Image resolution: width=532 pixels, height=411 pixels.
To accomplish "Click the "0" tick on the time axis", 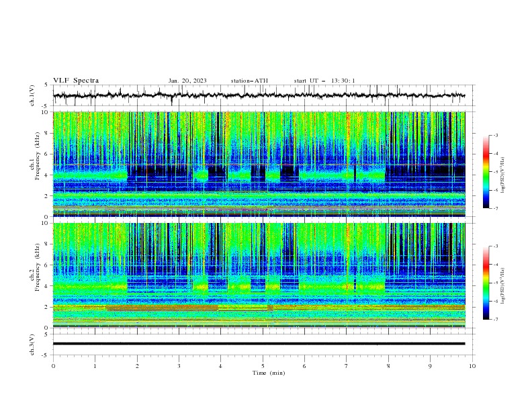I will (53, 366).
